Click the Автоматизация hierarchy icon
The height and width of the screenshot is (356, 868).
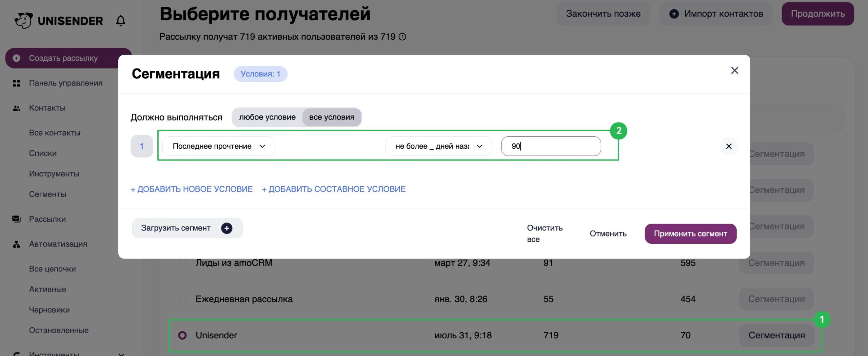(16, 244)
